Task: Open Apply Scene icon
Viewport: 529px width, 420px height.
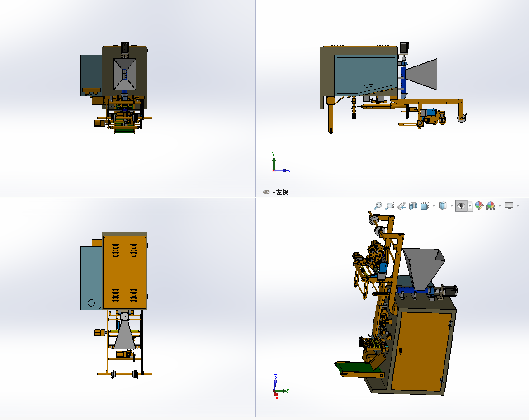Action: click(491, 205)
